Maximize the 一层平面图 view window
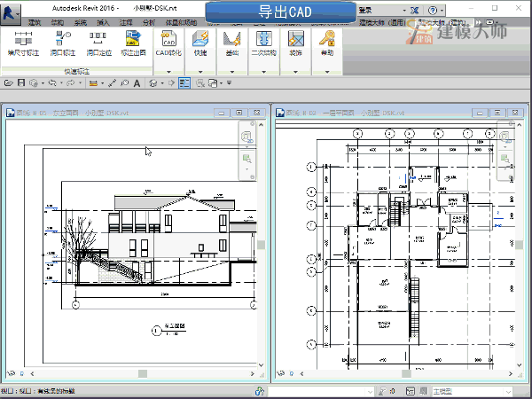 tap(497, 113)
